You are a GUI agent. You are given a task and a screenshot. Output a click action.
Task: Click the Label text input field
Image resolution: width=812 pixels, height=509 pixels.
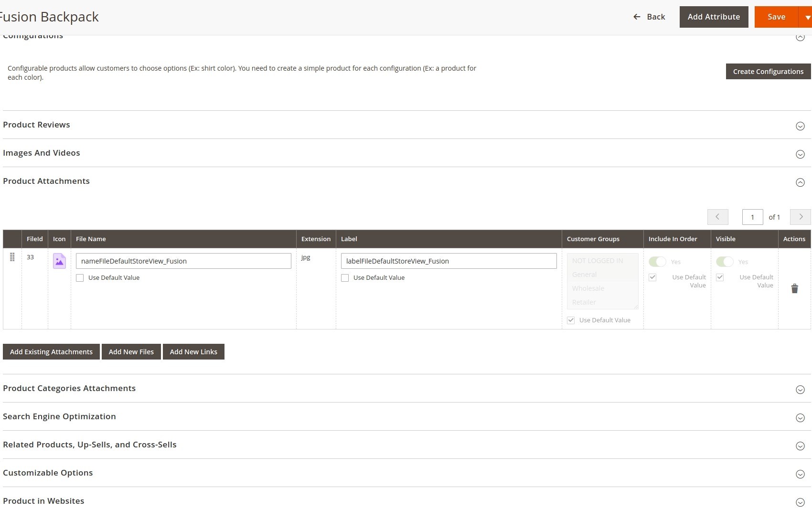(449, 261)
